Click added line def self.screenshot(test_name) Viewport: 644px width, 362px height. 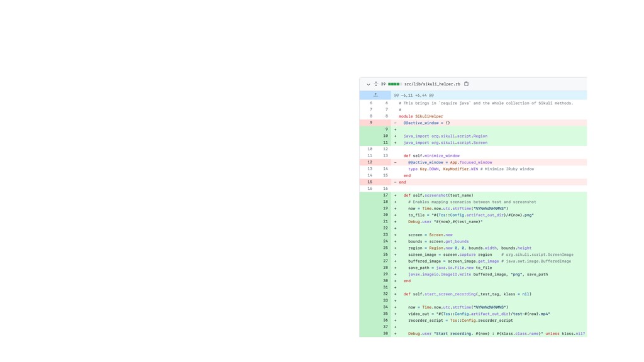point(438,195)
